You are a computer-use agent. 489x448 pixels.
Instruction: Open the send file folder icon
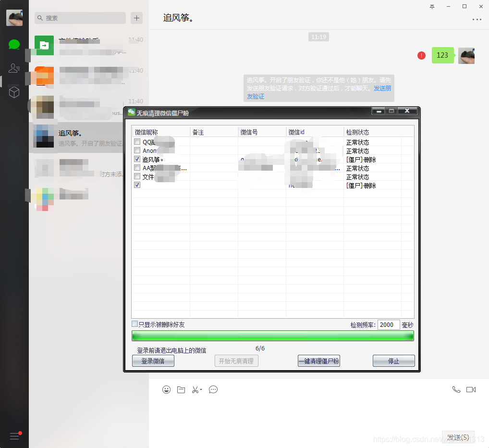181,390
